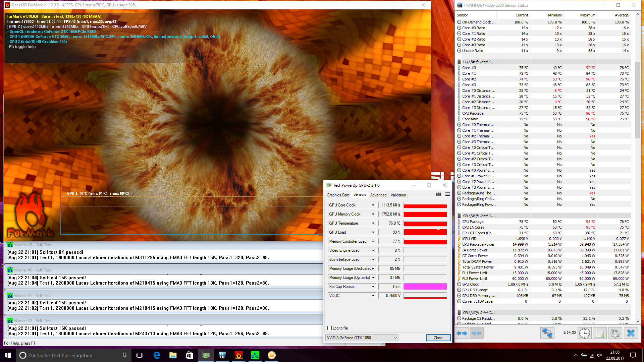This screenshot has width=644, height=362.
Task: Open NVIDIA GeForce GTX 1050 selector
Action: pos(362,338)
